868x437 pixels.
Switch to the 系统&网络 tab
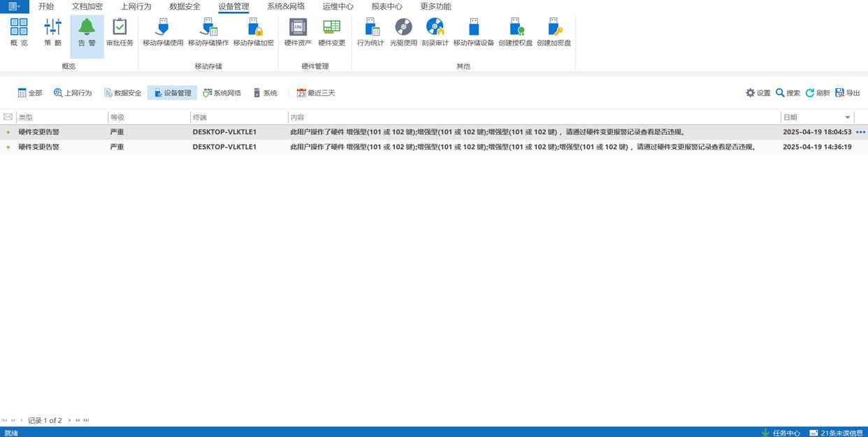click(x=286, y=6)
